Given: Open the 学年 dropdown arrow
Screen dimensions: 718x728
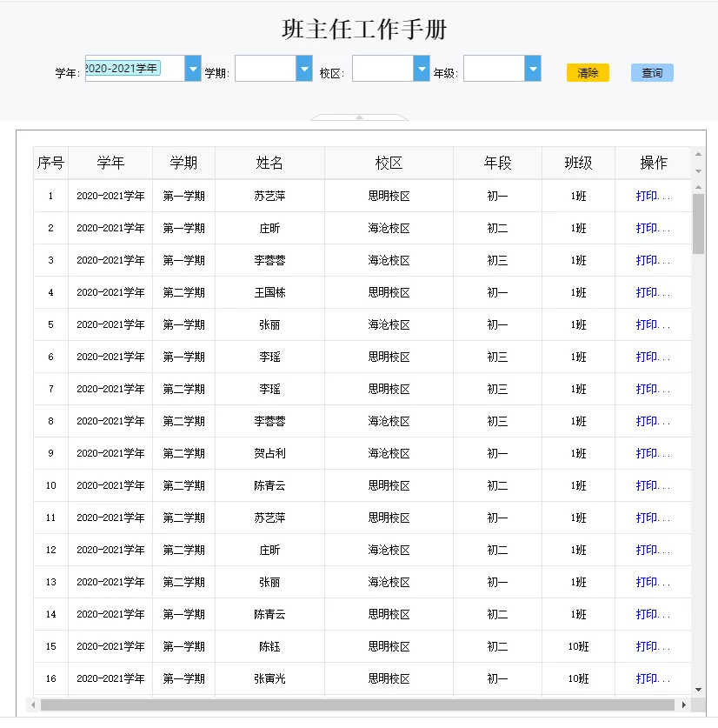Looking at the screenshot, I should 192,69.
